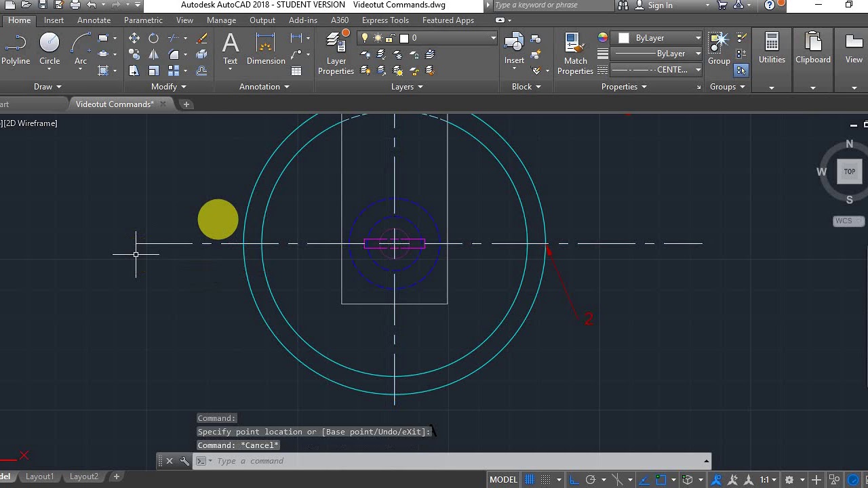Viewport: 868px width, 488px height.
Task: Expand the Block panel
Action: (526, 87)
